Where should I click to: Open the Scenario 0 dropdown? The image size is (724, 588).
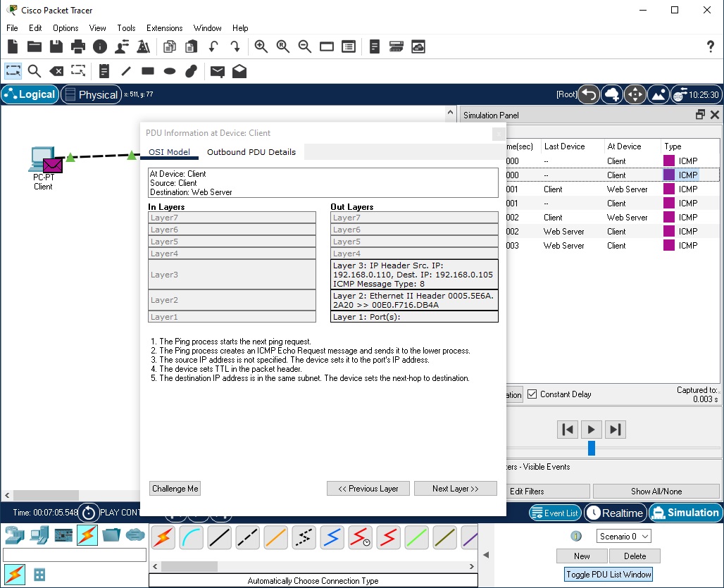coord(623,537)
